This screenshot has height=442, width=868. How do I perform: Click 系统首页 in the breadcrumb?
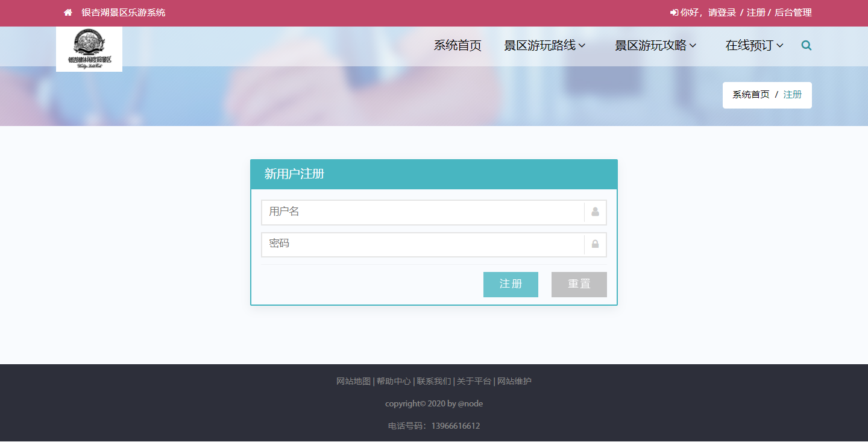[750, 95]
